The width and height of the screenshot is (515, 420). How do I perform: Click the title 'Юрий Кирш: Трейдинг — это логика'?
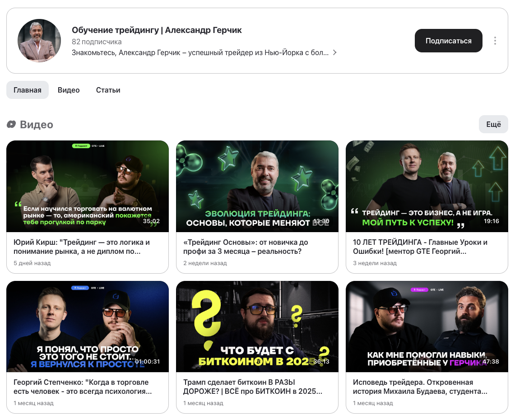tap(81, 247)
